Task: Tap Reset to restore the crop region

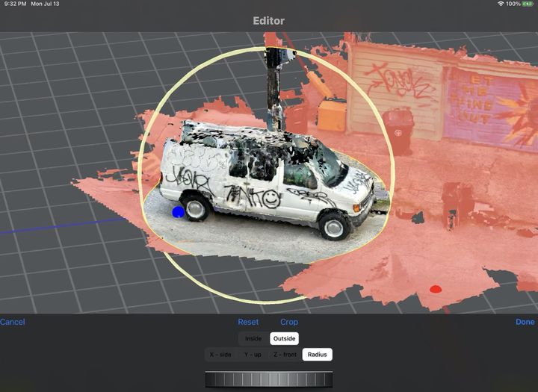Action: coord(248,322)
